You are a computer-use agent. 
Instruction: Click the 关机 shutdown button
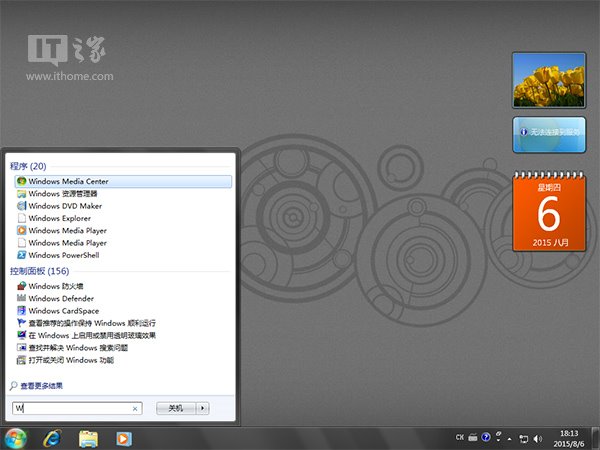pos(175,408)
